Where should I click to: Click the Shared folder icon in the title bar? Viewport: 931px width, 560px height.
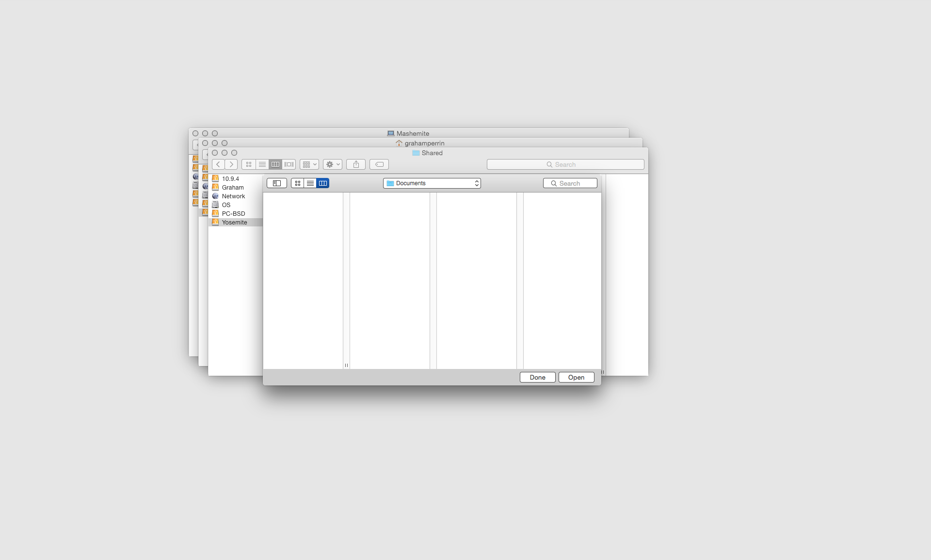click(x=416, y=153)
